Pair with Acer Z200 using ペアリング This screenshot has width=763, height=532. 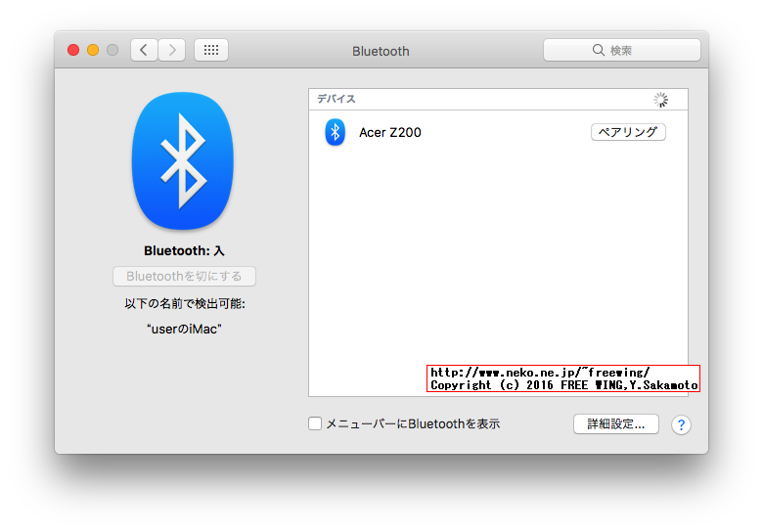628,132
